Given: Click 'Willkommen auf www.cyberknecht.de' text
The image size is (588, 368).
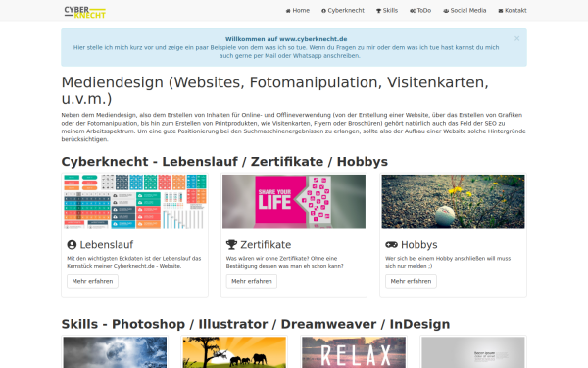Looking at the screenshot, I should pos(286,39).
